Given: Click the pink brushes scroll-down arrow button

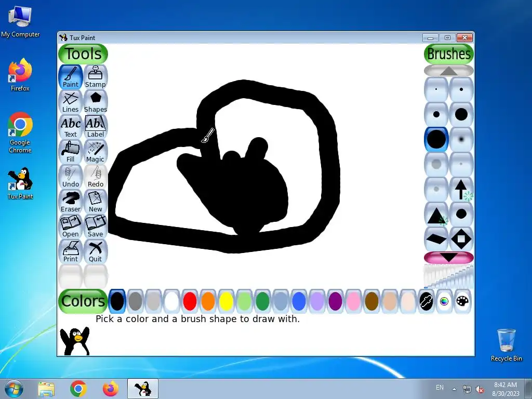Looking at the screenshot, I should (448, 258).
